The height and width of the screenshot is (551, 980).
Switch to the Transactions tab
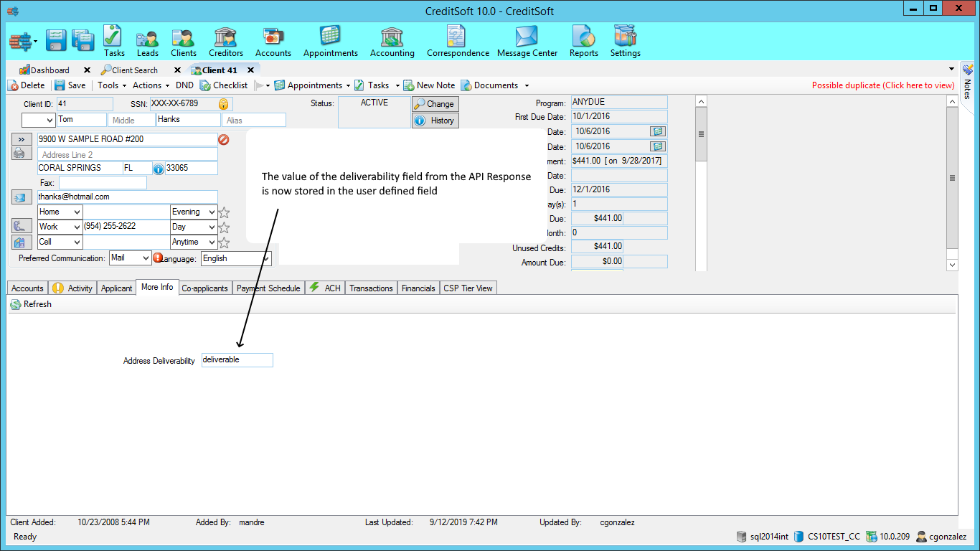[x=371, y=288]
